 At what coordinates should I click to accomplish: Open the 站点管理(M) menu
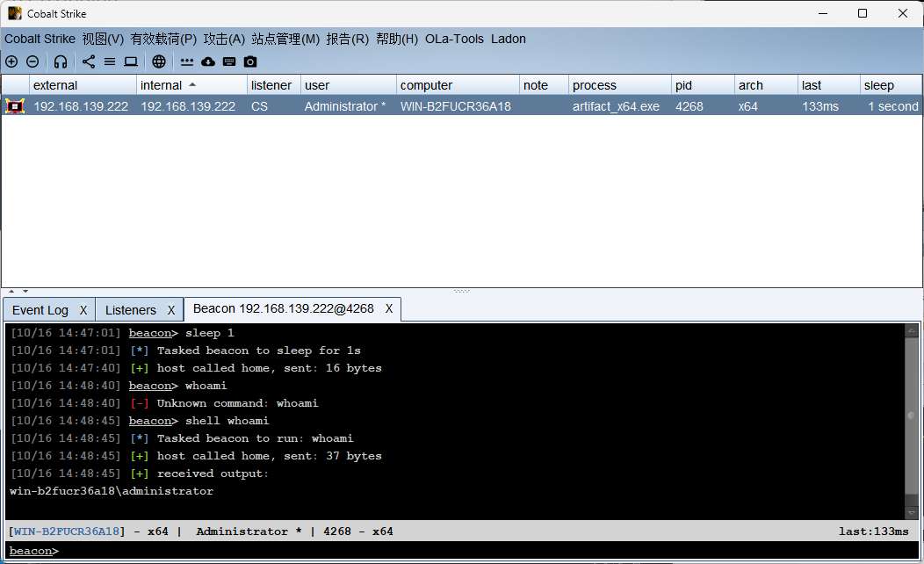point(285,39)
